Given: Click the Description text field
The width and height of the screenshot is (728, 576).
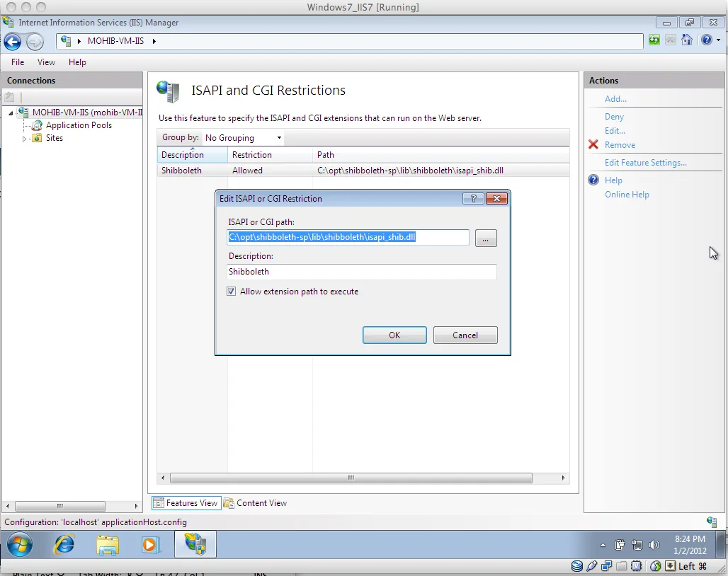Looking at the screenshot, I should click(x=362, y=272).
